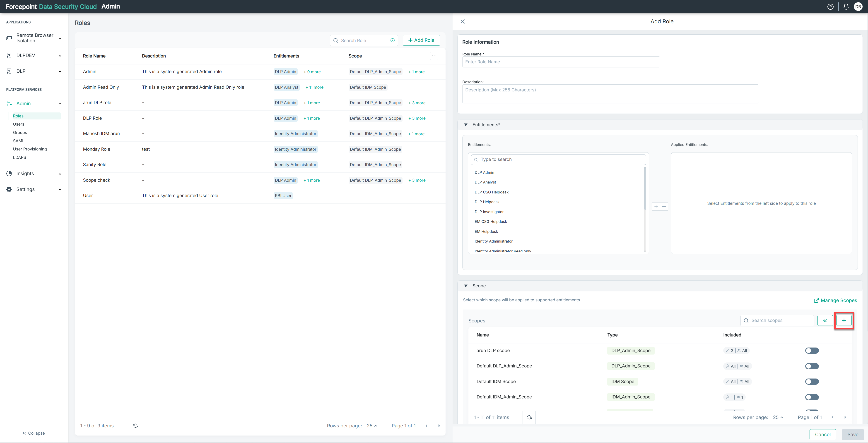The width and height of the screenshot is (868, 443).
Task: Open the help question mark icon
Action: pos(830,7)
